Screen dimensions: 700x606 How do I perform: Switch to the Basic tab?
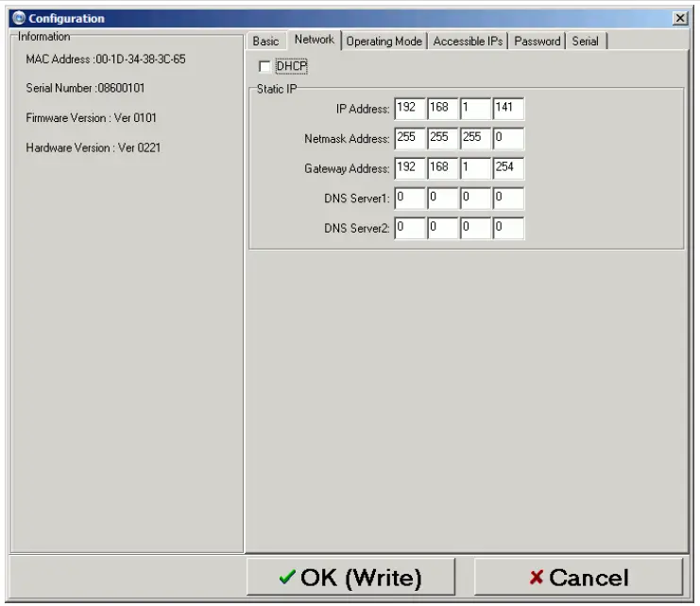pos(265,41)
